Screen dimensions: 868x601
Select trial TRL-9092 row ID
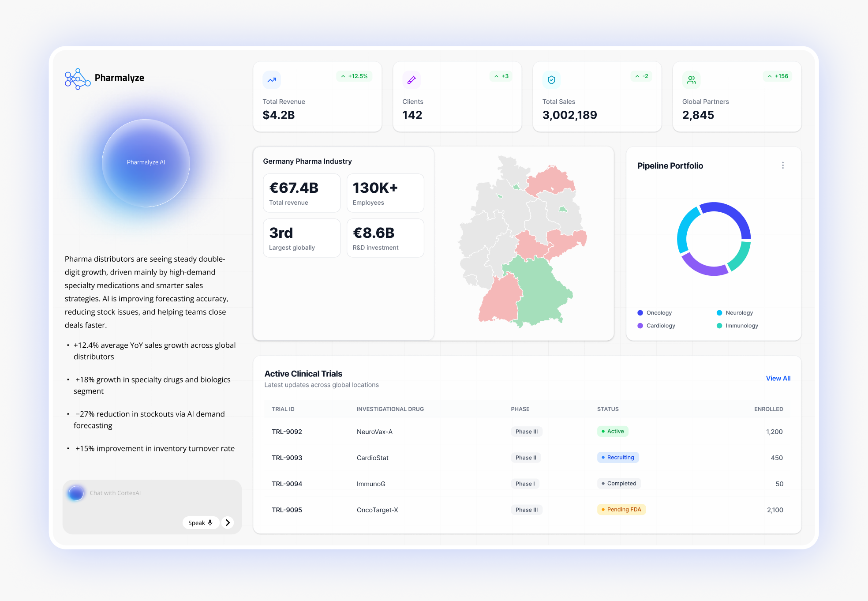point(287,432)
